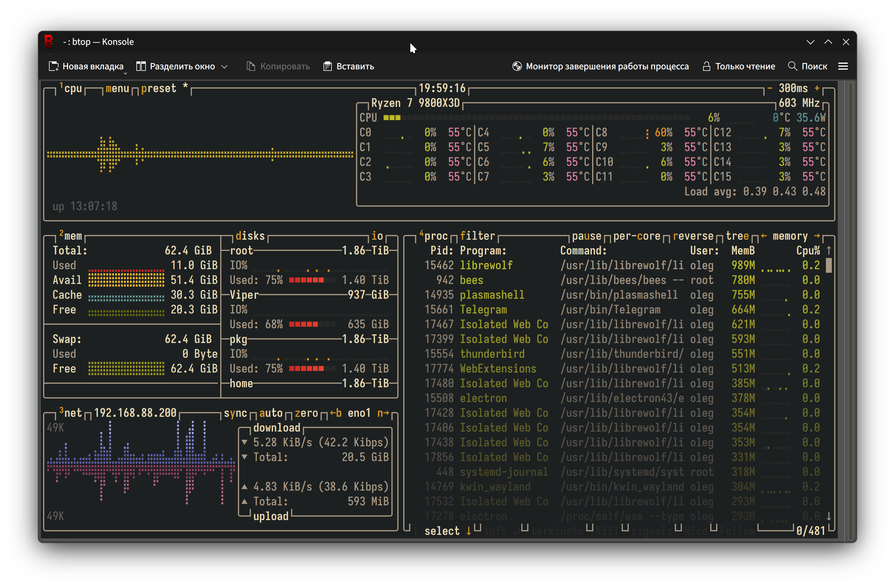Switch to next network interface with n arrow
Viewport: 895px width, 588px height.
(x=383, y=413)
